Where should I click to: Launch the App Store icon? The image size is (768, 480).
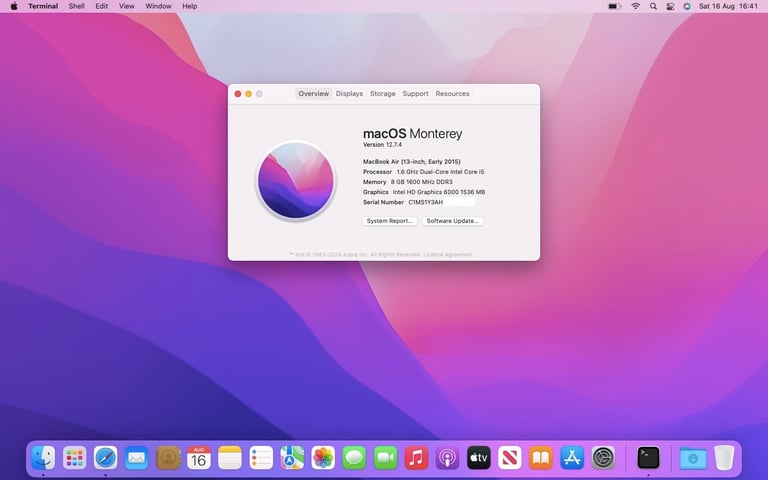pos(572,458)
